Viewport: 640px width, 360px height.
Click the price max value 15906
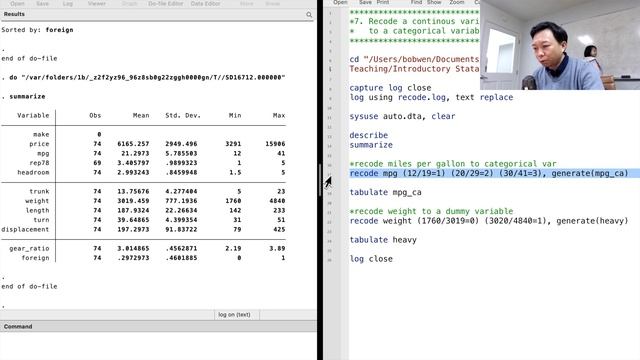(275, 144)
